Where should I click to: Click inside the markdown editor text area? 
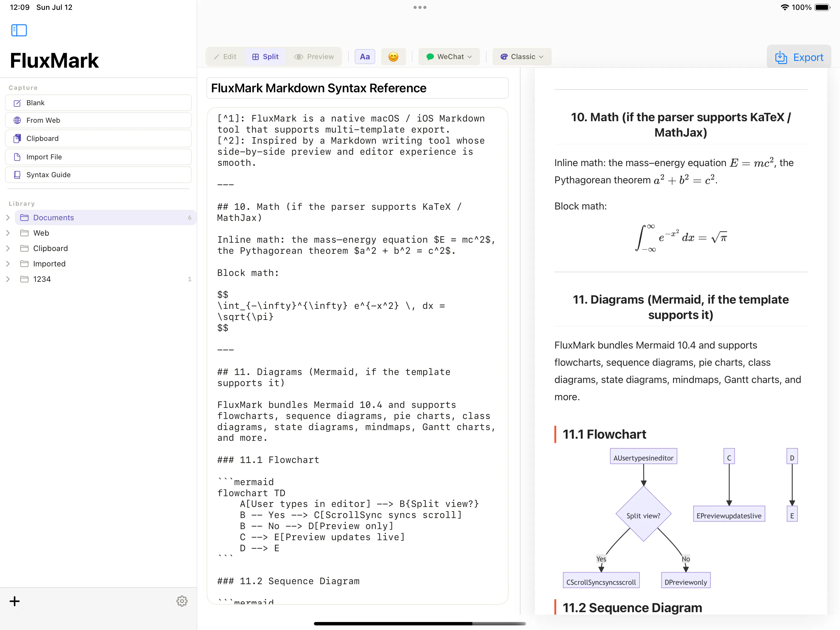(357, 356)
